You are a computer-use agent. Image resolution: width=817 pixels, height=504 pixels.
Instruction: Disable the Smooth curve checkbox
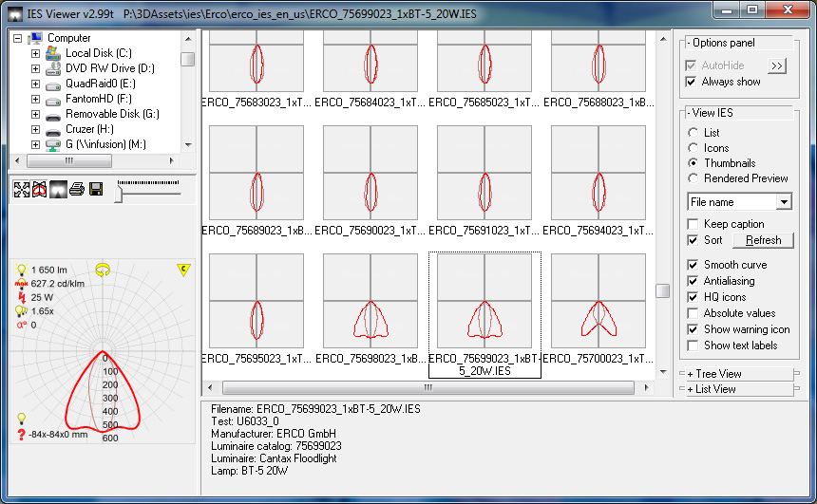[693, 265]
